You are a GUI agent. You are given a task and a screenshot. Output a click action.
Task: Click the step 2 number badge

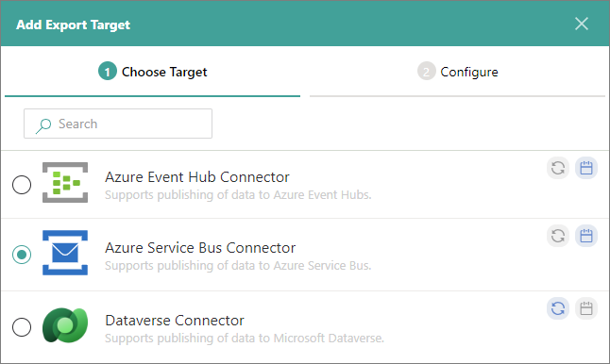[x=427, y=72]
